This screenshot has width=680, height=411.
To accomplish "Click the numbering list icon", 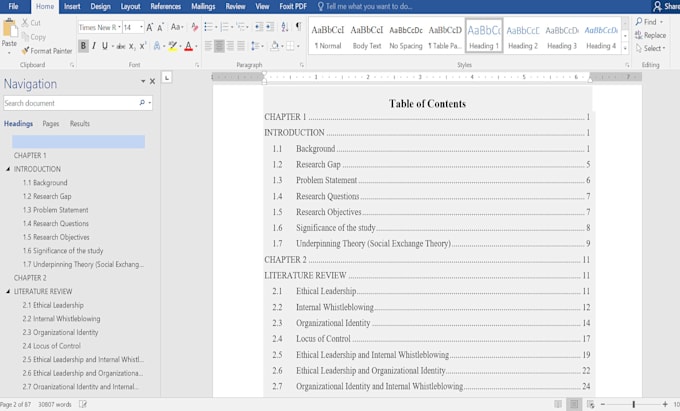I will coord(224,27).
